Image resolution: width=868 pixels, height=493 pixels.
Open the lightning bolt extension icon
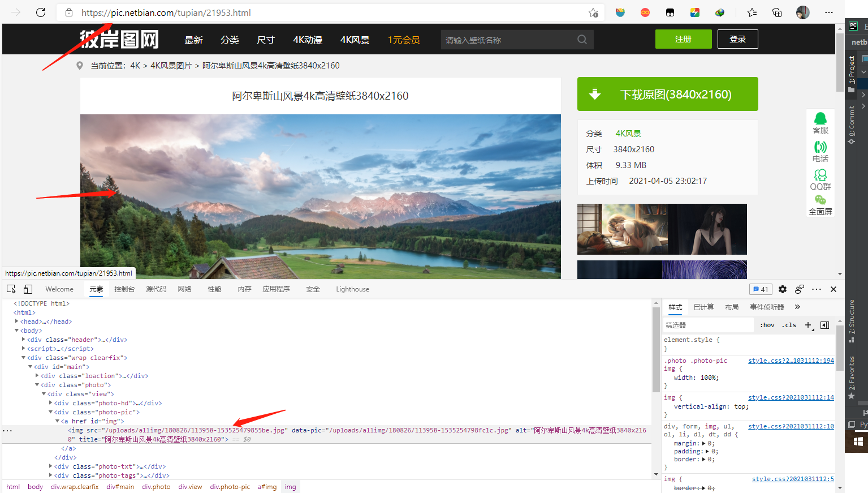tap(695, 12)
